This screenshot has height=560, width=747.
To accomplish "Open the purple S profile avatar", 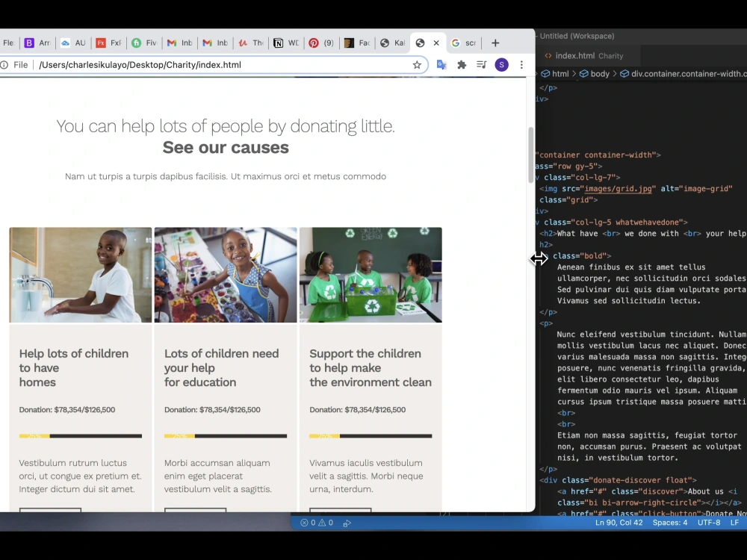I will [x=502, y=65].
